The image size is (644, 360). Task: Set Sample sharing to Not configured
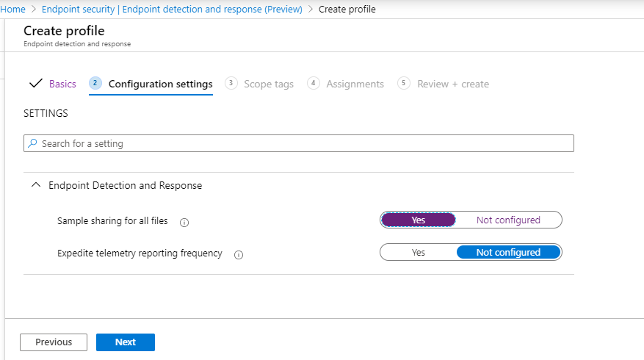[508, 220]
